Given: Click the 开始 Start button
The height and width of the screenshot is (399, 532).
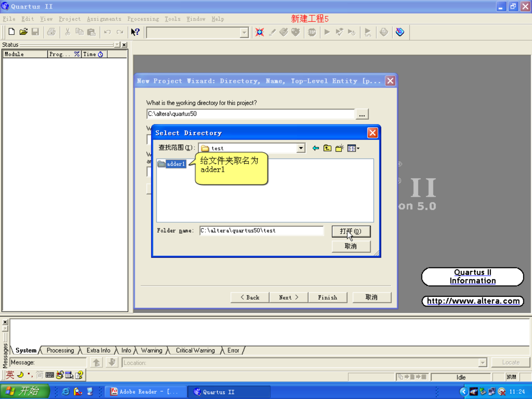Looking at the screenshot, I should coord(24,392).
